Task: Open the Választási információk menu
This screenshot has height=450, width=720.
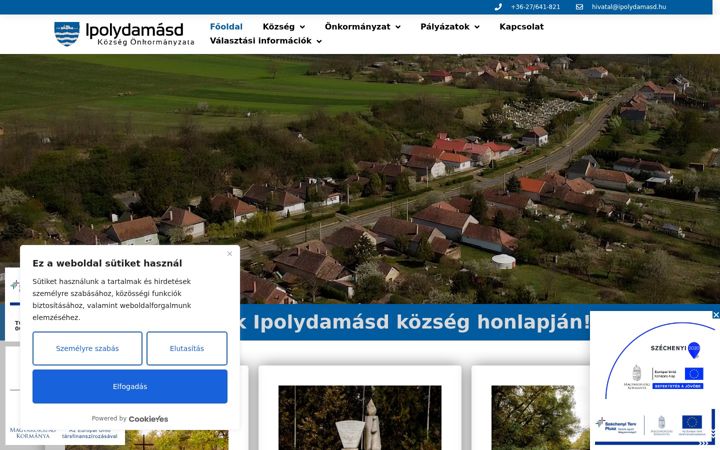Action: (x=260, y=41)
